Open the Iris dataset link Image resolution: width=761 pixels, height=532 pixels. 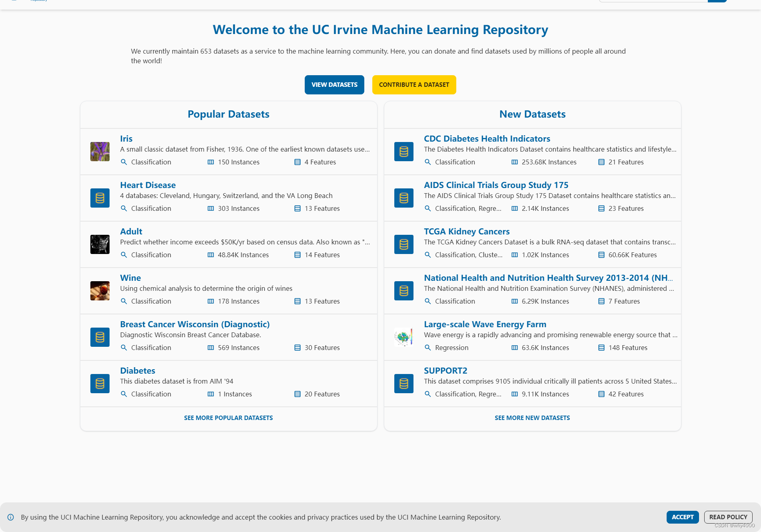[x=126, y=139]
